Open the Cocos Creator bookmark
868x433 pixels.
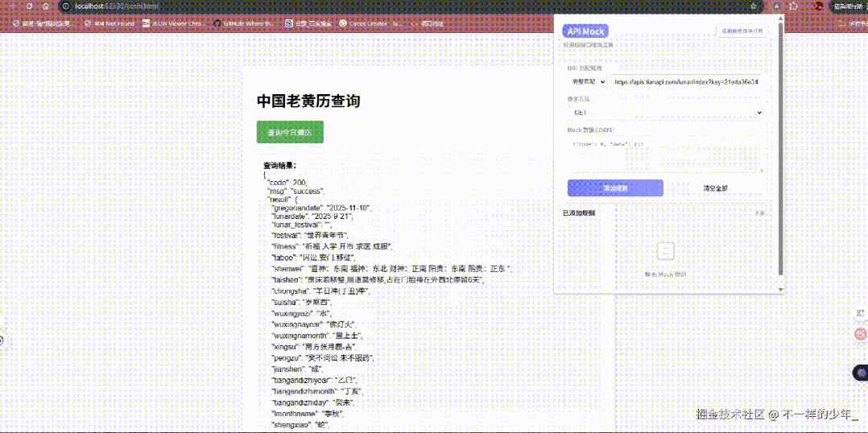click(370, 24)
